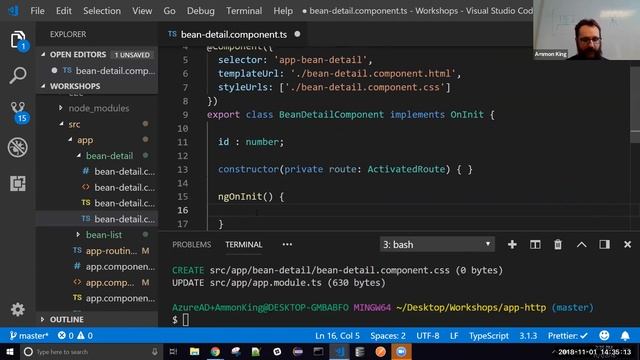This screenshot has height=360, width=640.
Task: Open notifications bell in status bar
Action: pyautogui.click(x=625, y=336)
